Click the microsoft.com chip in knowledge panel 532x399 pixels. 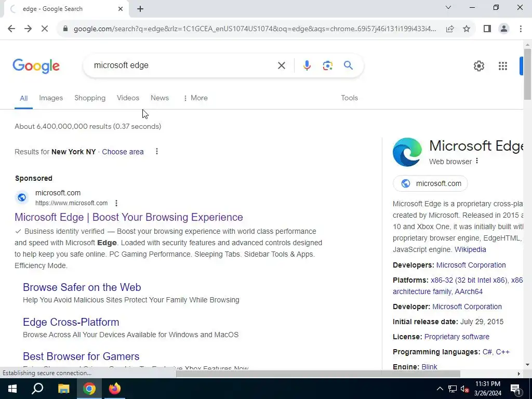point(430,183)
